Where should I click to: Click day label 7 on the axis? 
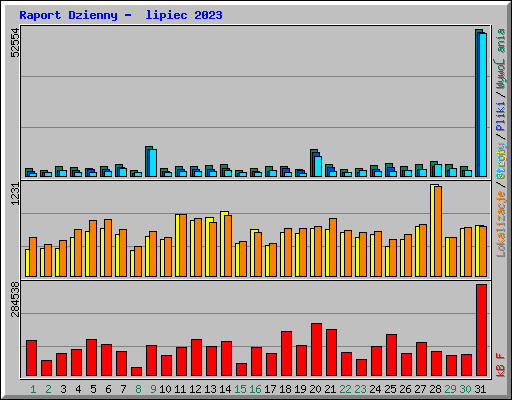[123, 389]
